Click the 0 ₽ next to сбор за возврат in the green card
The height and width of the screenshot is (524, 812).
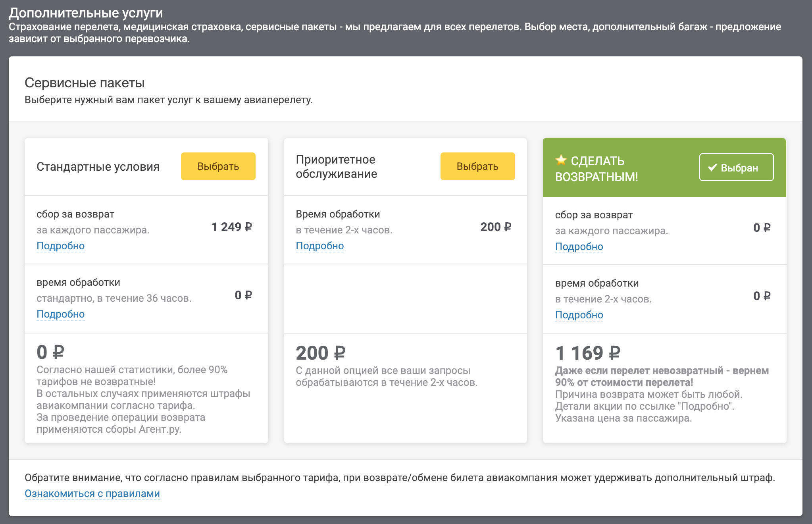tap(762, 227)
